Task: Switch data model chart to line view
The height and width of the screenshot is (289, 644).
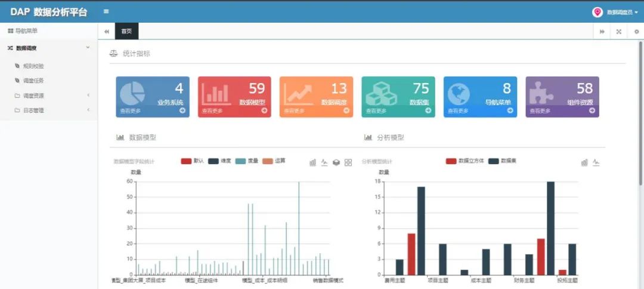Action: click(x=324, y=162)
